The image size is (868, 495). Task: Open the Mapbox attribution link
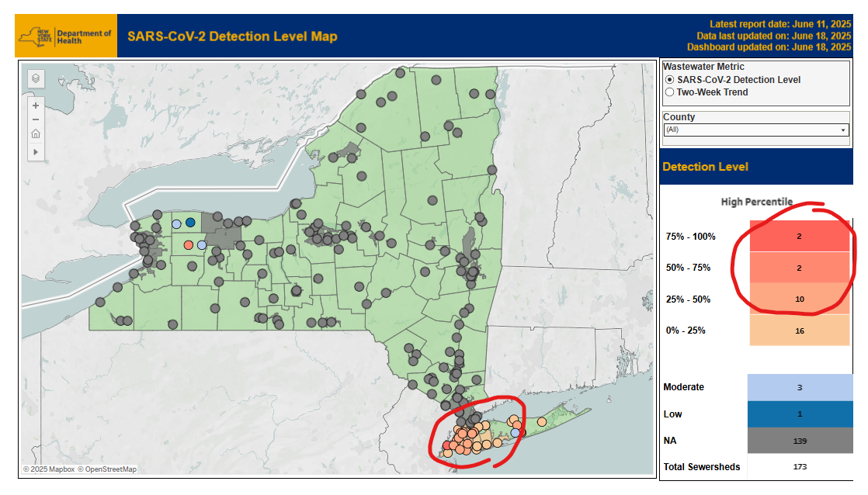(49, 469)
